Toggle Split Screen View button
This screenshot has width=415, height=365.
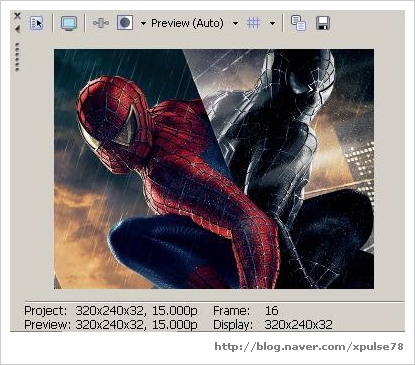pyautogui.click(x=125, y=23)
